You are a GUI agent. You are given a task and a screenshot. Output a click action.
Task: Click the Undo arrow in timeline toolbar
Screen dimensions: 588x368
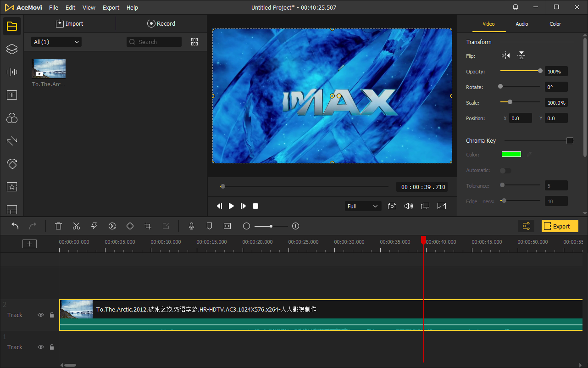tap(15, 226)
